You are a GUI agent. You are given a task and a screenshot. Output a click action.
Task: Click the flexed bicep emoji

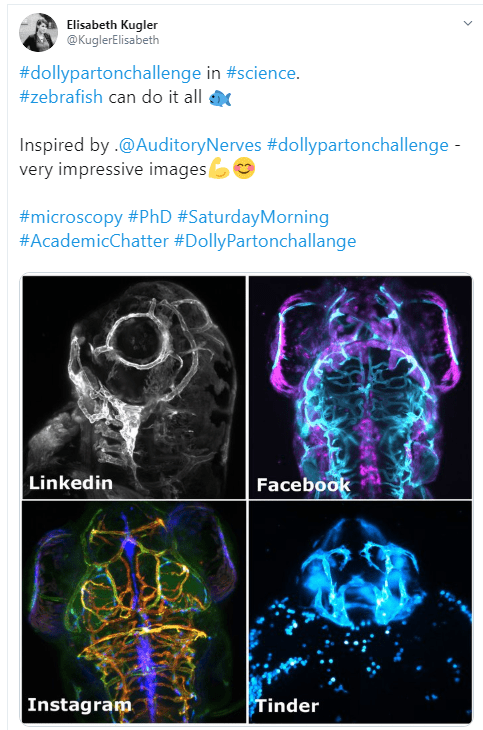pyautogui.click(x=219, y=169)
